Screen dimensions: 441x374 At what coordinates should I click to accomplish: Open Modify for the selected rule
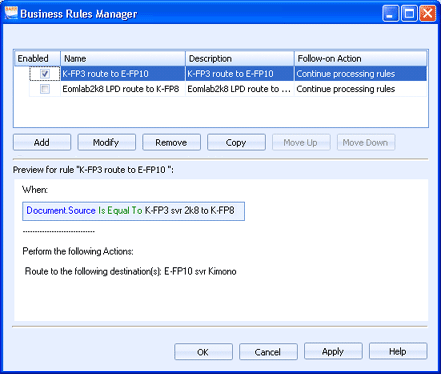pyautogui.click(x=107, y=143)
